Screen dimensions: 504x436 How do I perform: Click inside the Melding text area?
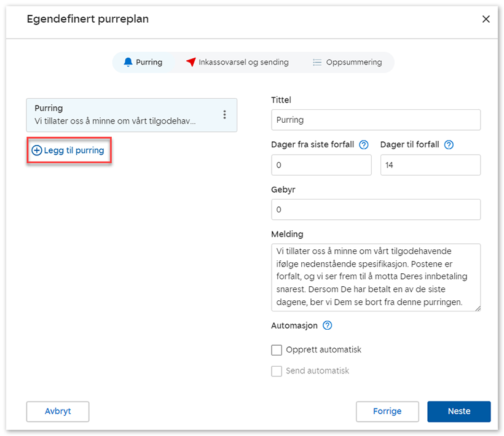376,277
